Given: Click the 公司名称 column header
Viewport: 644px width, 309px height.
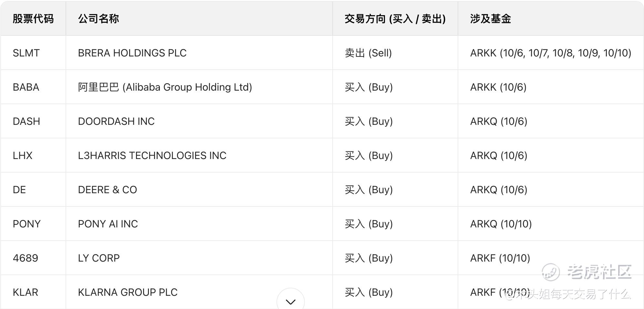Looking at the screenshot, I should click(x=99, y=19).
